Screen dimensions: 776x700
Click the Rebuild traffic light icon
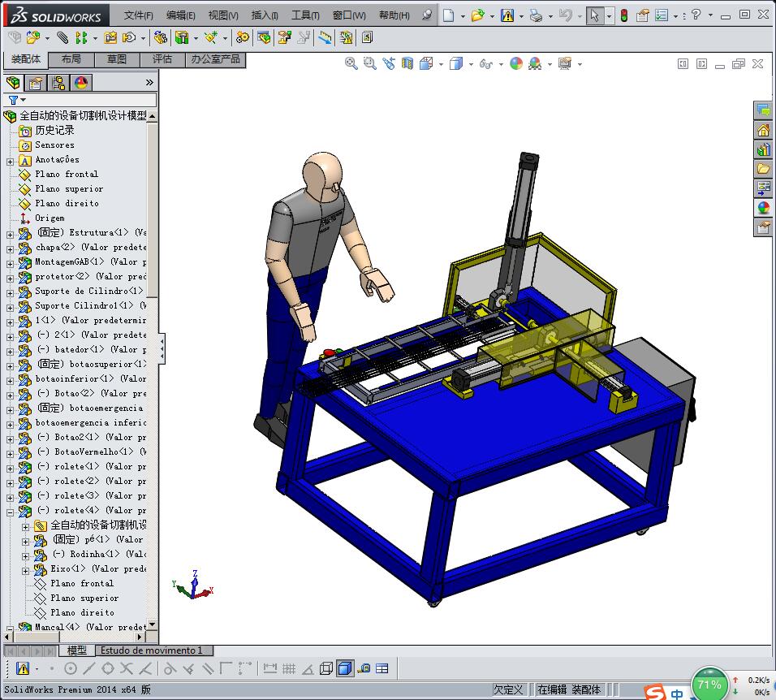[x=623, y=15]
